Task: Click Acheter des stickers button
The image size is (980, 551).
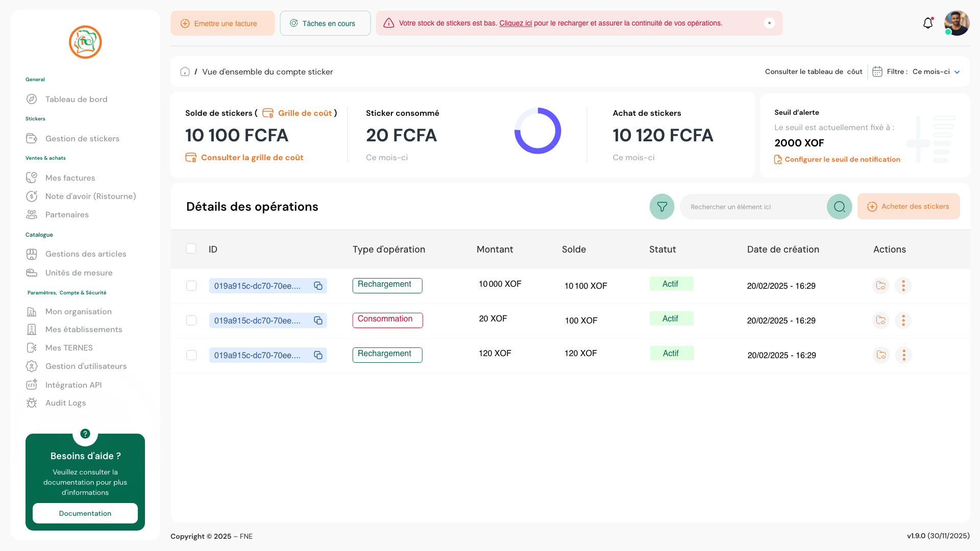Action: [908, 207]
